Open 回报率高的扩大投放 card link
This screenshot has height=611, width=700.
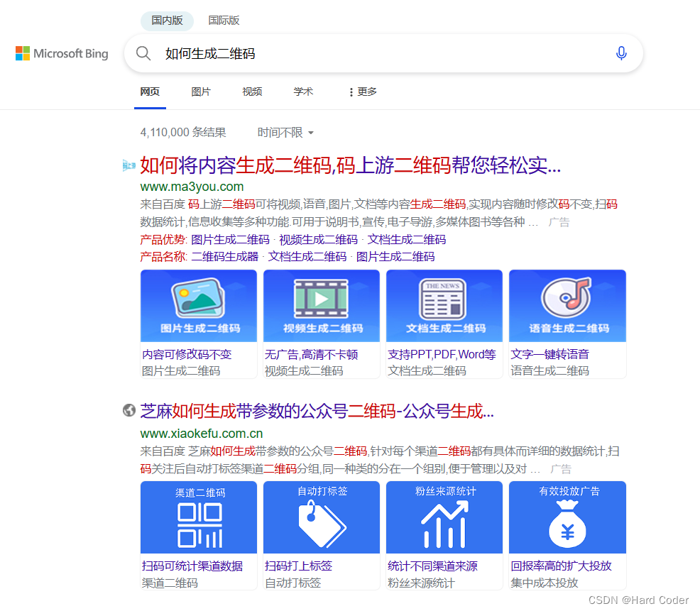pos(561,566)
